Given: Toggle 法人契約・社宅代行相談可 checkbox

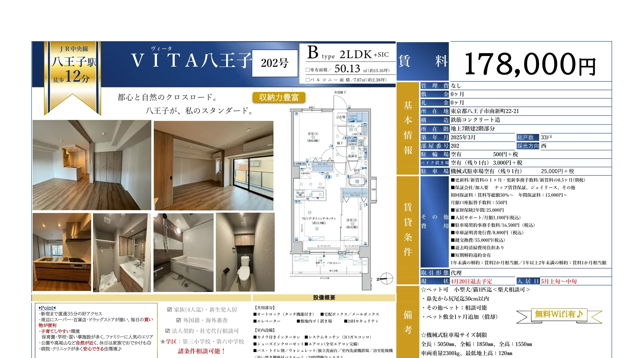Looking at the screenshot, I should tap(168, 331).
